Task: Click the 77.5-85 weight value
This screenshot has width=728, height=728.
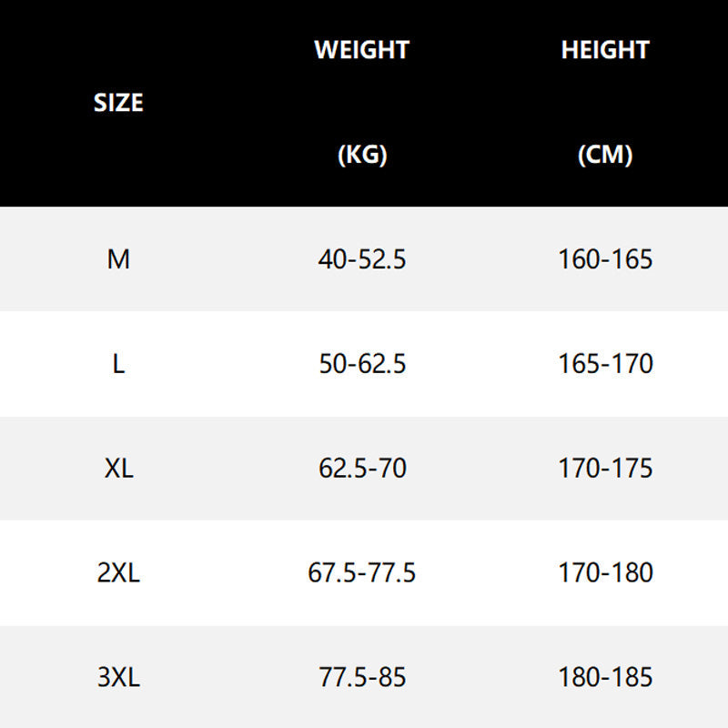Action: [x=362, y=678]
